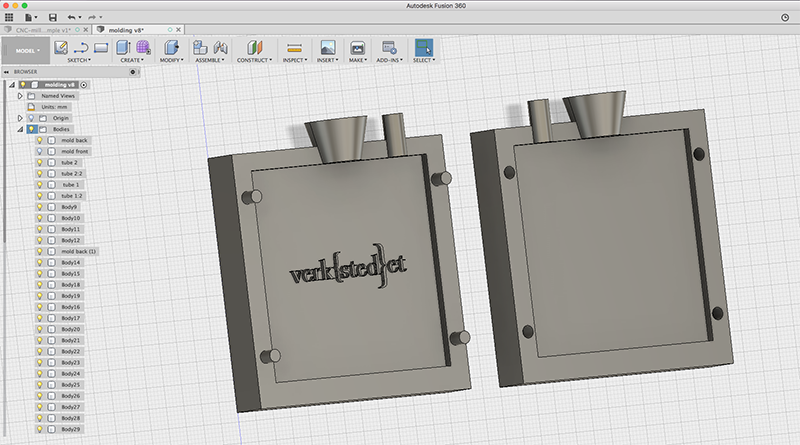The image size is (800, 445).
Task: Activate molding v8 component radio button
Action: (84, 85)
